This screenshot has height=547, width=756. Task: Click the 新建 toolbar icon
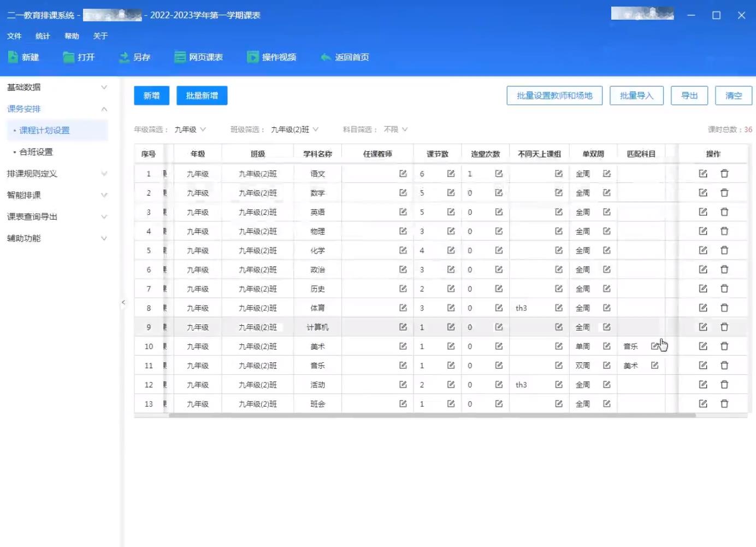(13, 57)
